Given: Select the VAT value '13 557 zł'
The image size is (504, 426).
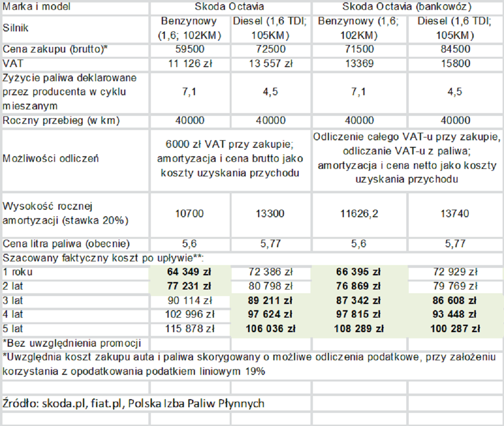Looking at the screenshot, I should [x=271, y=63].
